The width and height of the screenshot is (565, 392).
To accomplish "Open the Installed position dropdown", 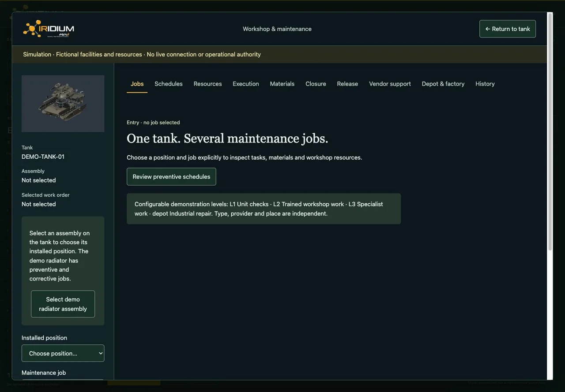I will tap(63, 353).
